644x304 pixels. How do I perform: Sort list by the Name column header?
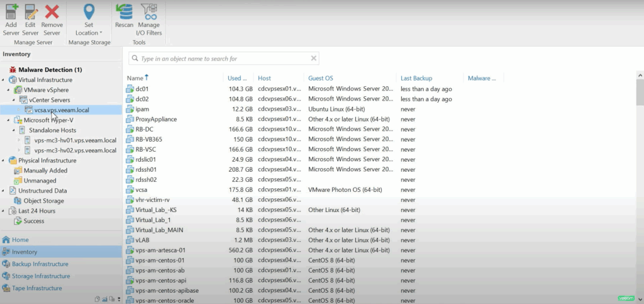pyautogui.click(x=135, y=78)
